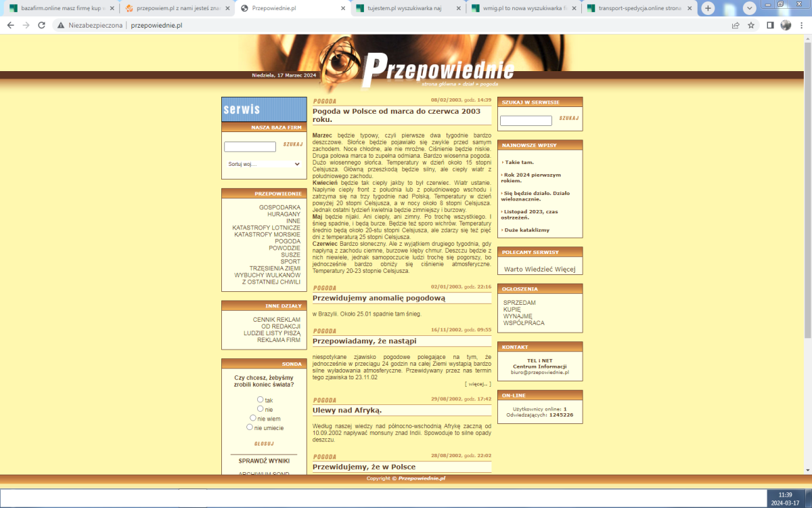The image size is (812, 508).
Task: Expand the Chrome tab search chevron
Action: point(750,8)
